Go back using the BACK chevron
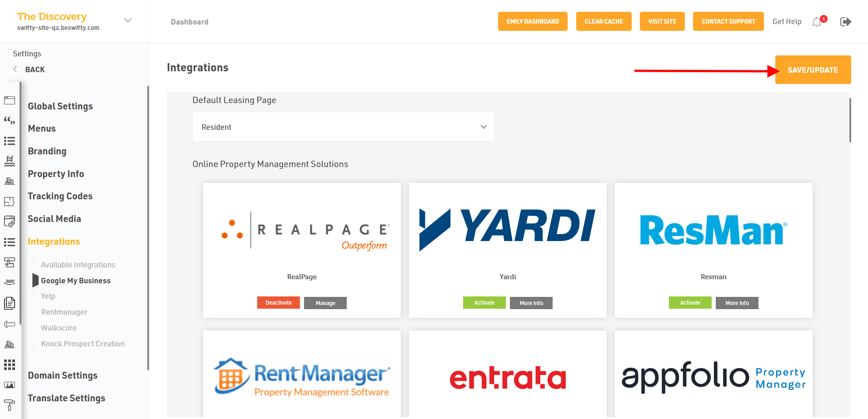Screen dimensions: 868x419 (15, 69)
